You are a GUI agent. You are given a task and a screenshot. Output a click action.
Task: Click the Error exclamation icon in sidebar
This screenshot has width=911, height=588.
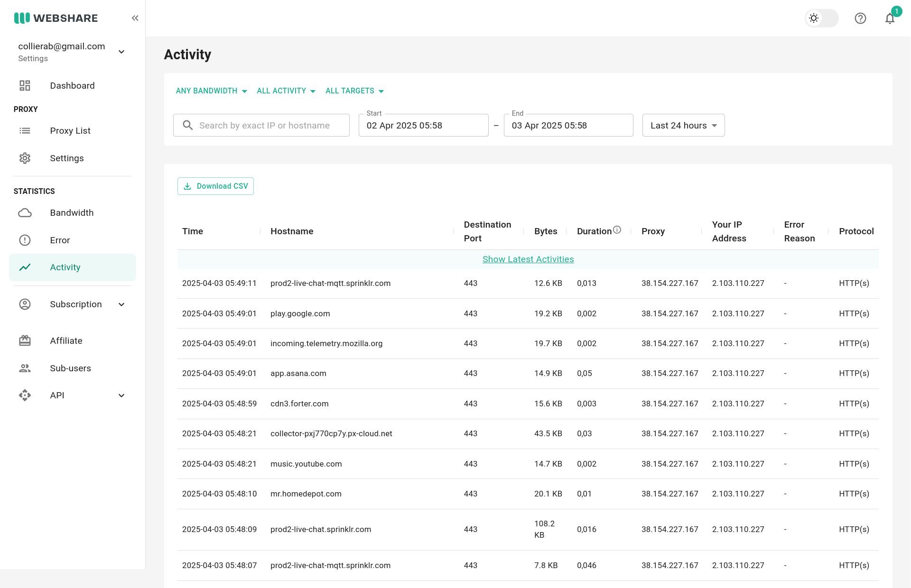tap(25, 240)
